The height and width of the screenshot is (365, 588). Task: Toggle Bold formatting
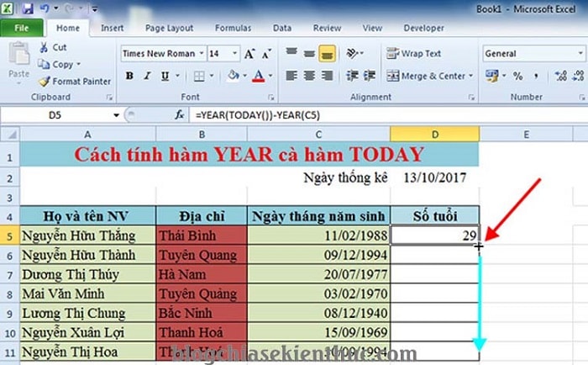pyautogui.click(x=129, y=76)
